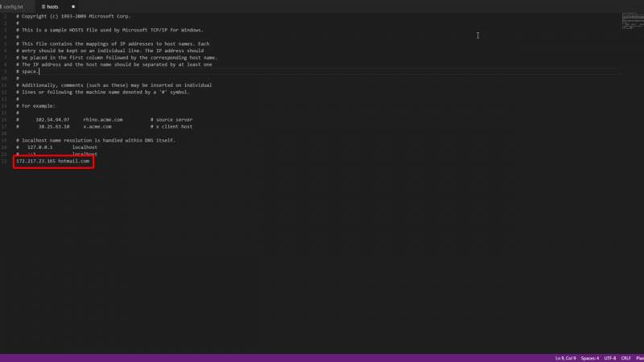Click the file icon on hosts tab
This screenshot has height=362, width=644.
(x=43, y=6)
